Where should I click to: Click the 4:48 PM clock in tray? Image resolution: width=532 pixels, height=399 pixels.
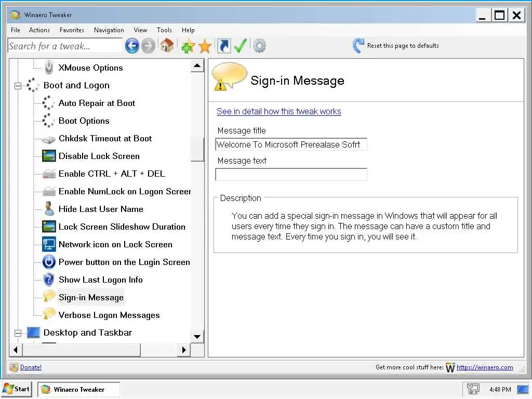(x=500, y=390)
